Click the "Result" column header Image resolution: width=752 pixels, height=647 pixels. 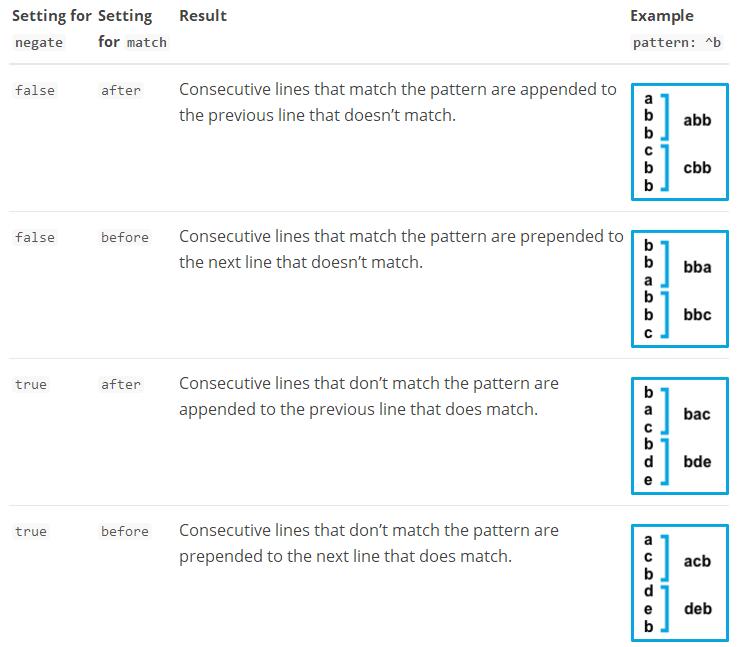203,16
